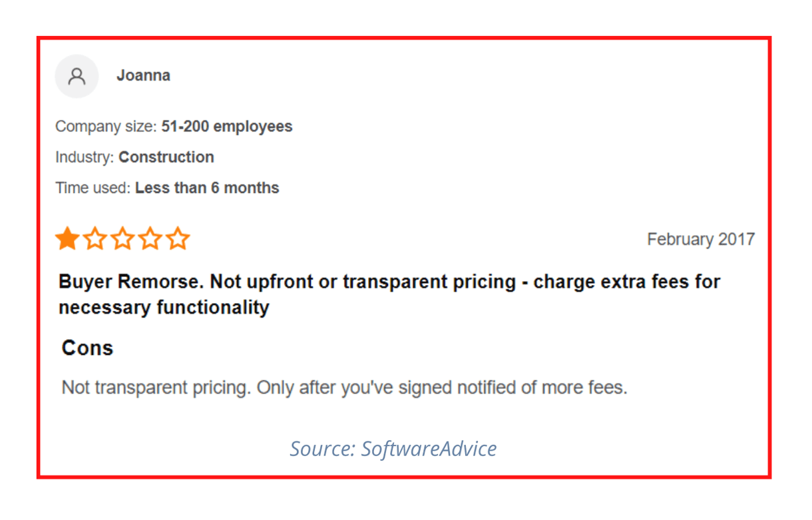Click the third empty star

122,238
